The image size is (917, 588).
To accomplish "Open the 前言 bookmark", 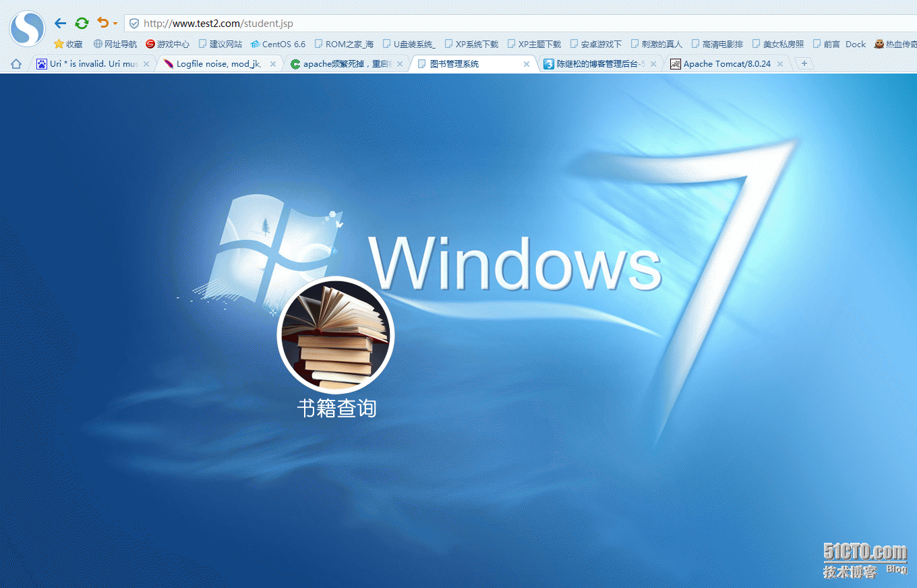I will coord(827,44).
